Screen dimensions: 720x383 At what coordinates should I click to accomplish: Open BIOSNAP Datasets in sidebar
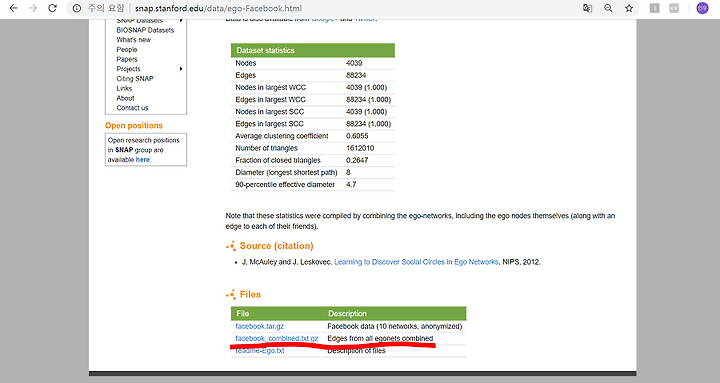(x=145, y=30)
